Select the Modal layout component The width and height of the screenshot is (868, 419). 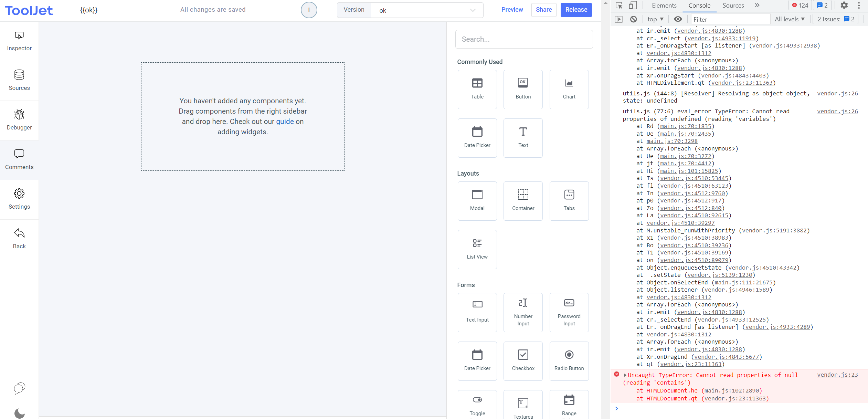tap(477, 200)
